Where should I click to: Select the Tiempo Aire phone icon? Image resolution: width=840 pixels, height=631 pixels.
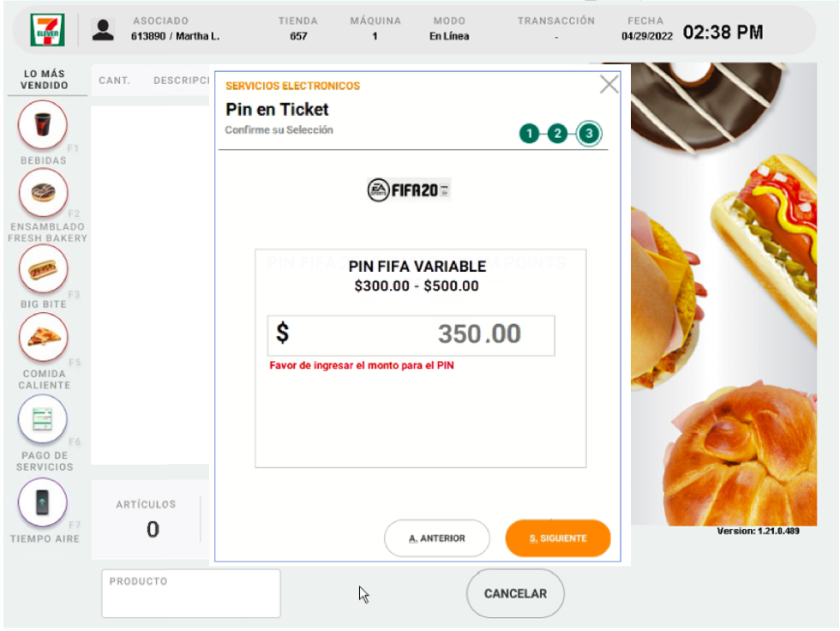43,502
